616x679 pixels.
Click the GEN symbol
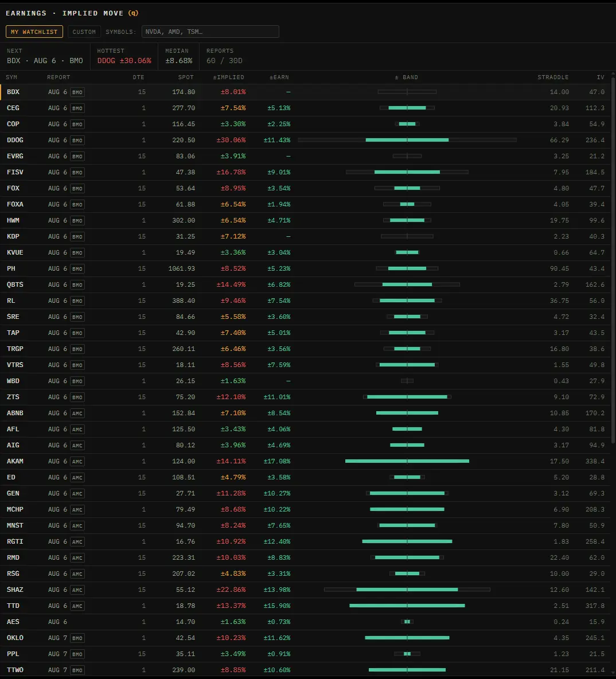[13, 493]
